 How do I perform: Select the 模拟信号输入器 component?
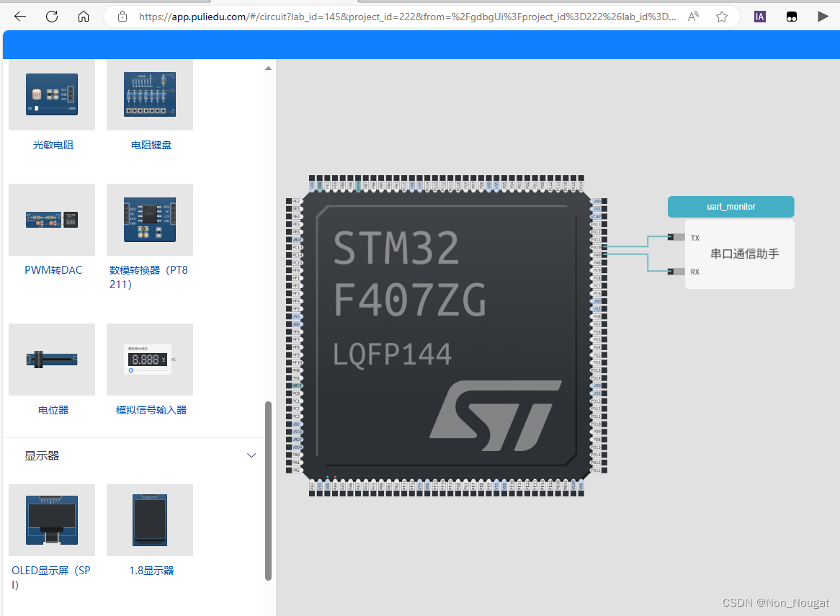149,360
